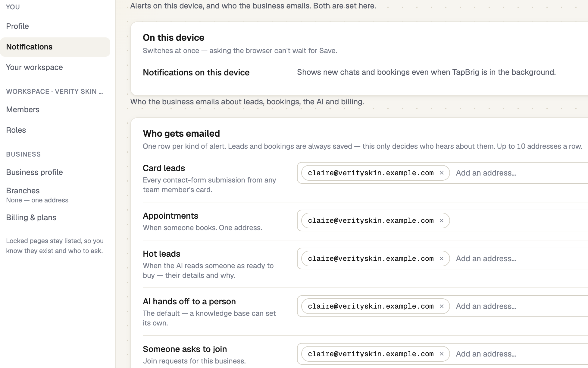This screenshot has width=588, height=368.
Task: Click the Notifications on this device label
Action: click(196, 72)
